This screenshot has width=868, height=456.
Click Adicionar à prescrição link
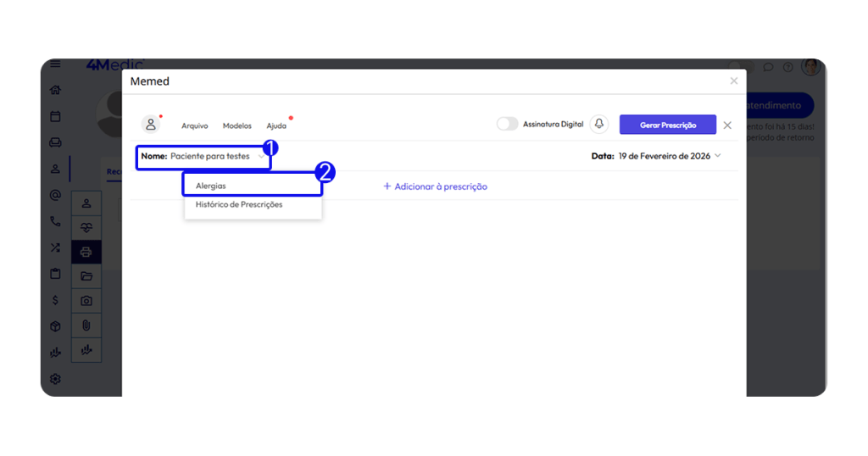pos(435,186)
